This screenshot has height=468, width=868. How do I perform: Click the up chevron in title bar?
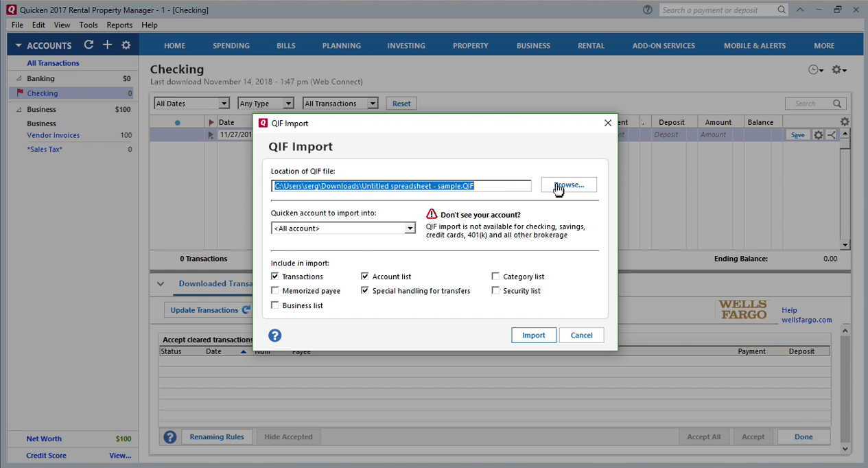(x=800, y=10)
